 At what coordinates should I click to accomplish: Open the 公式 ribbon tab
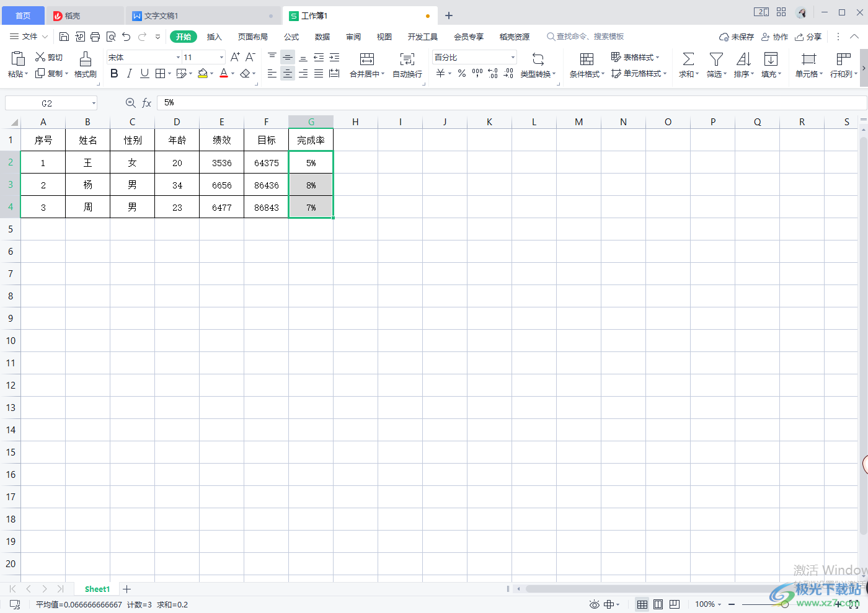tap(291, 37)
